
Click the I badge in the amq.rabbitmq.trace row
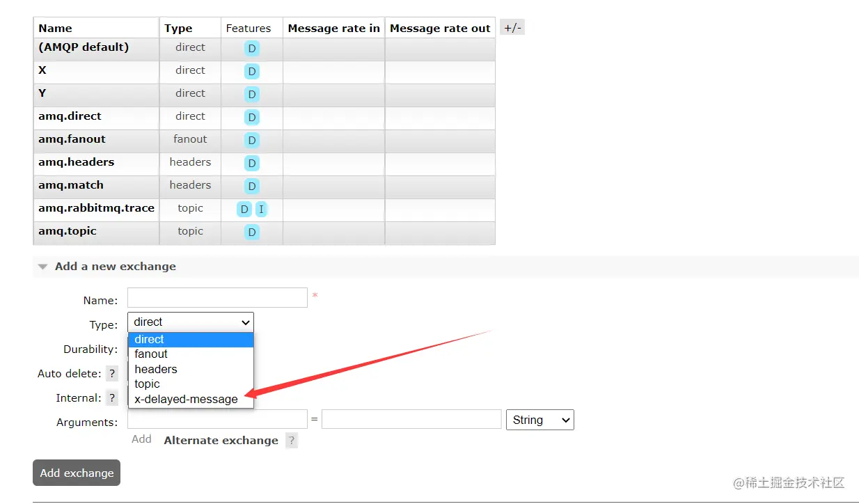[x=261, y=209]
